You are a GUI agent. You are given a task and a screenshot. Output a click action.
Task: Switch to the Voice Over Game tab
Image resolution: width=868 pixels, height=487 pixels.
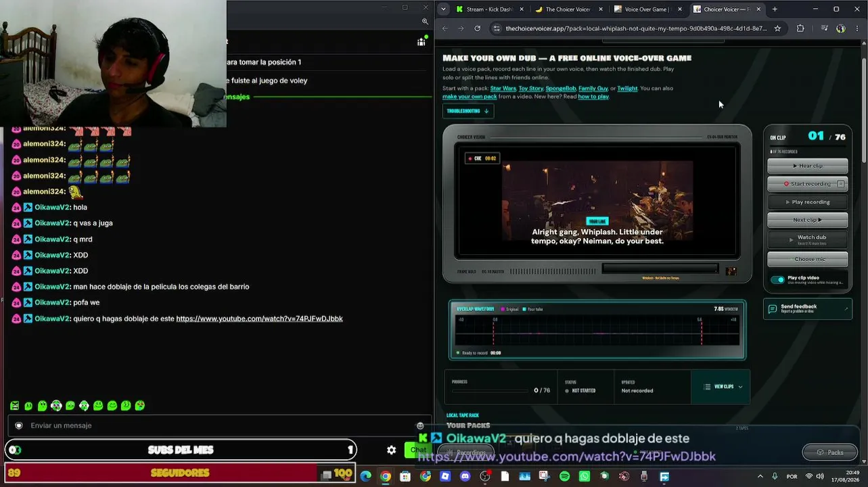tap(646, 9)
